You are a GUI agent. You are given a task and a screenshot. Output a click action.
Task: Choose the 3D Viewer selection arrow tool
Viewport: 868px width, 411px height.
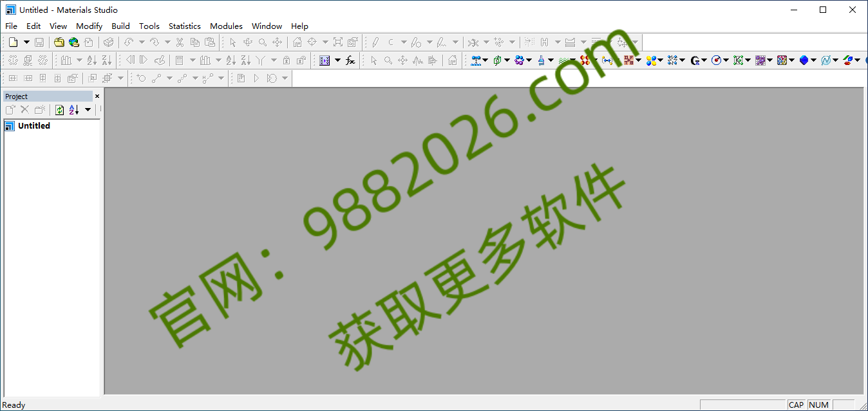[232, 42]
